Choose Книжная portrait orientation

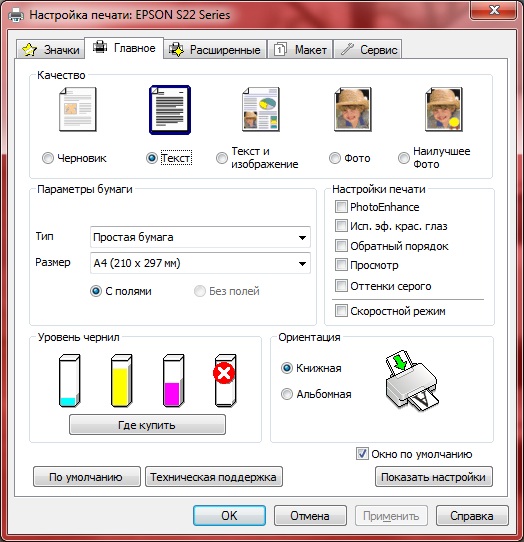pos(287,368)
